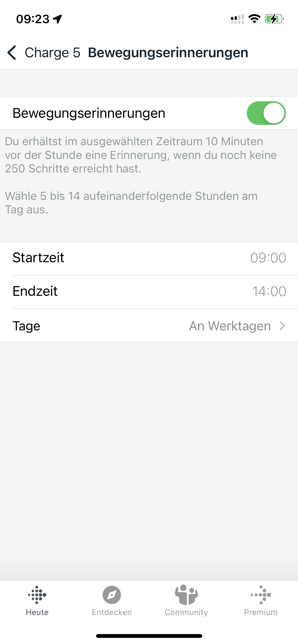Tap the battery charging status icon
This screenshot has height=644, width=298.
point(274,19)
